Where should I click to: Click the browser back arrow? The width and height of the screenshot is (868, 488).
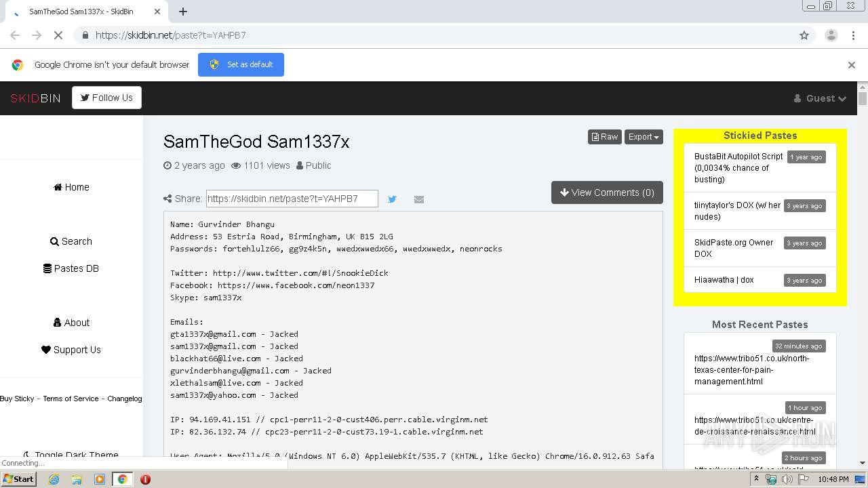point(15,35)
